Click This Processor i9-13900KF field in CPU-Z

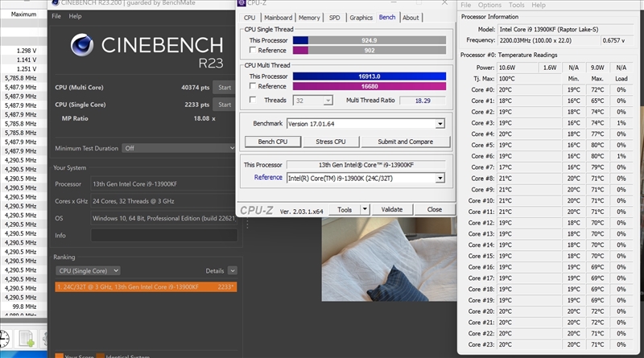365,165
